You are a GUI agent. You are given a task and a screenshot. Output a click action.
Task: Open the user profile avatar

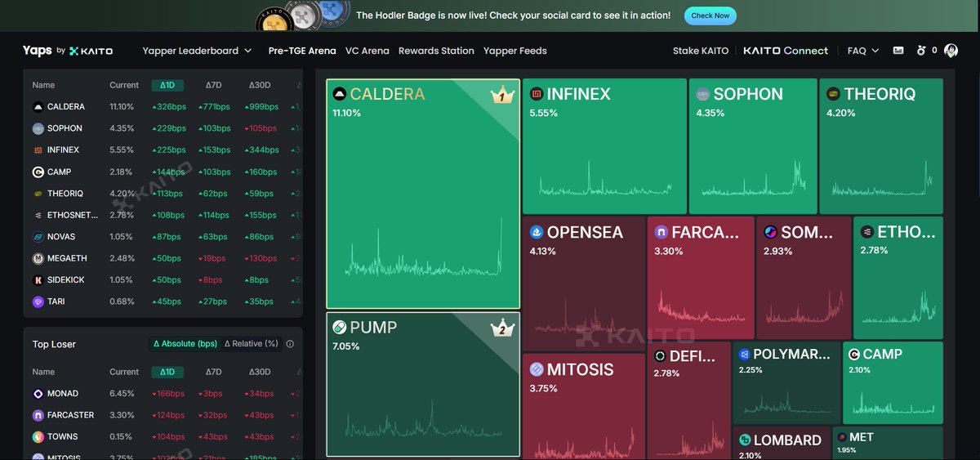pyautogui.click(x=951, y=51)
